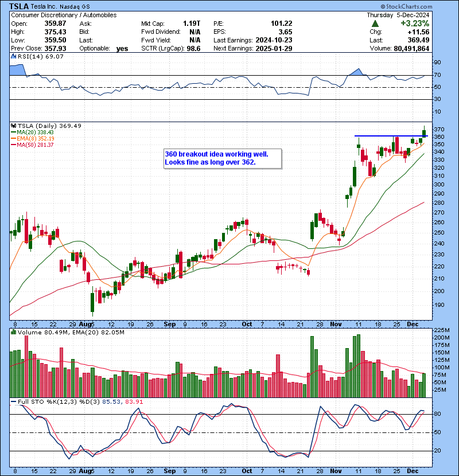Click Oct on the stochastic panel date axis

pos(247,471)
